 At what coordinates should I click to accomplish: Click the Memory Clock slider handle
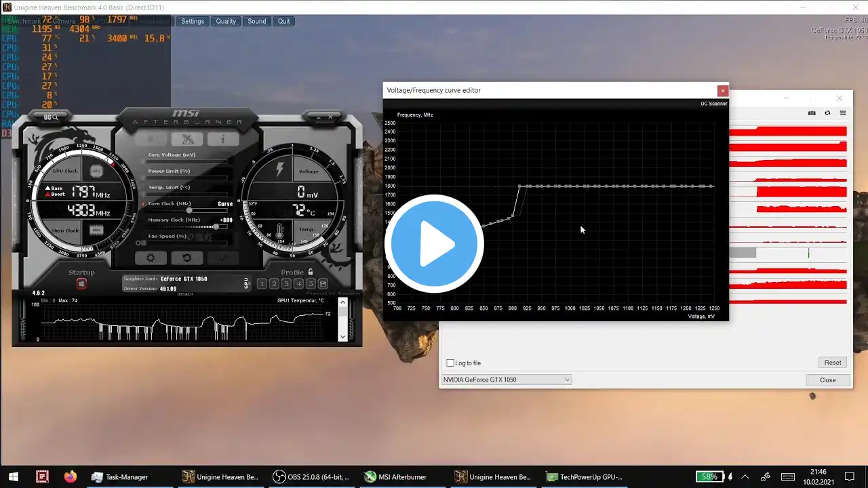[x=216, y=226]
